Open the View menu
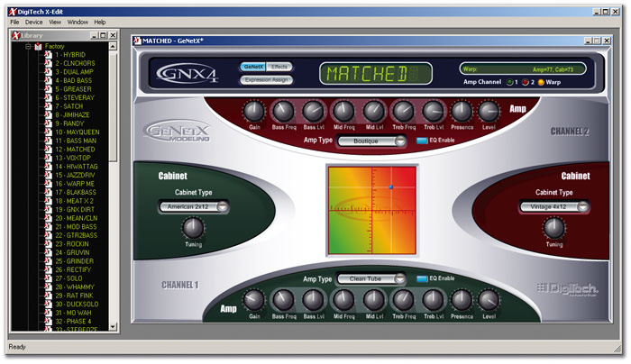Screen dimensions: 631x364 click(55, 23)
